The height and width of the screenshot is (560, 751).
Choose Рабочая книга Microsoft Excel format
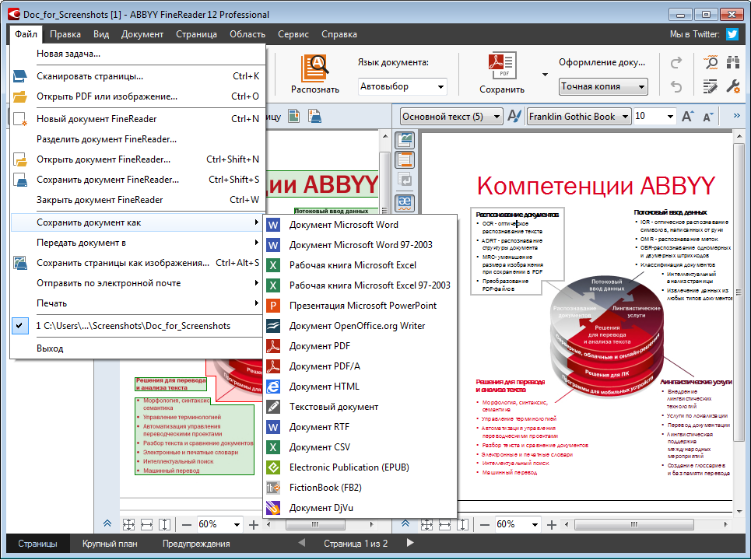[360, 265]
